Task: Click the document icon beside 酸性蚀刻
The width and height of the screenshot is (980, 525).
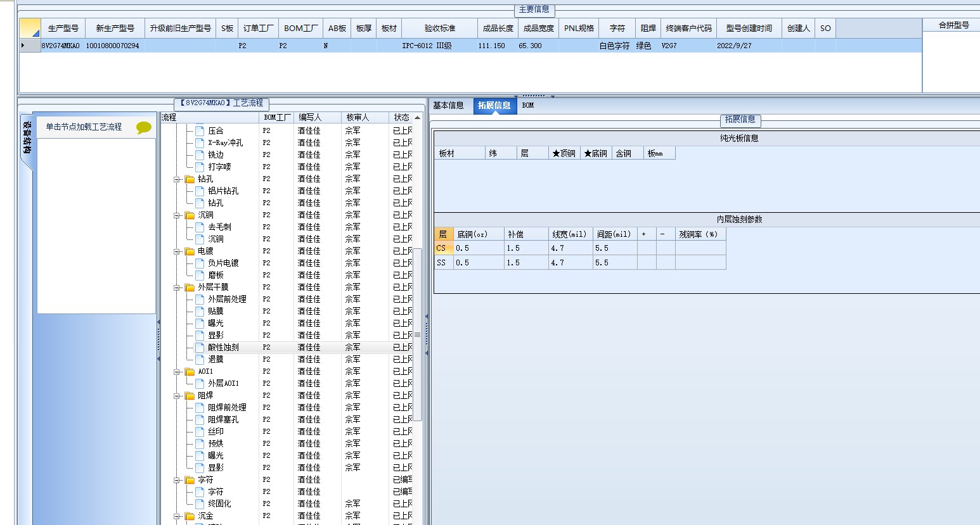Action: (200, 347)
